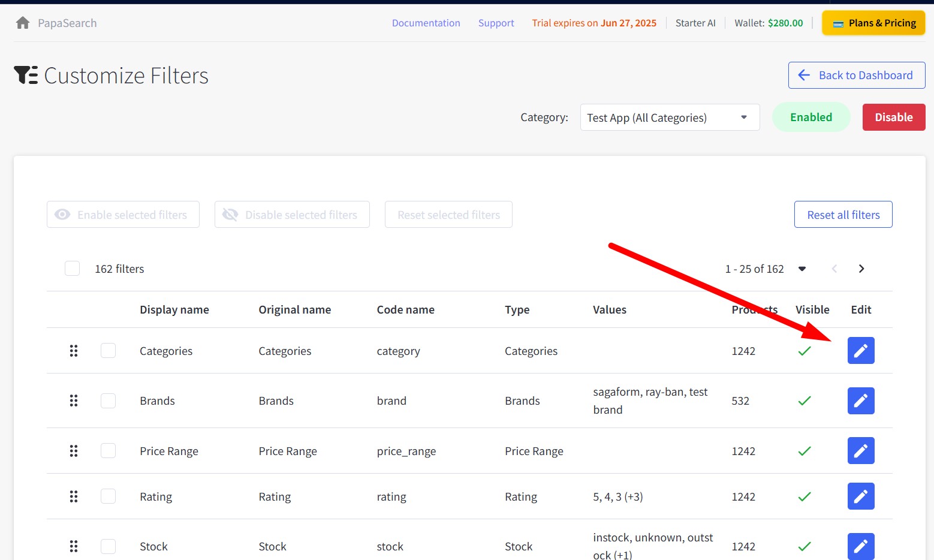
Task: Edit the Brands filter with pencil icon
Action: point(861,401)
